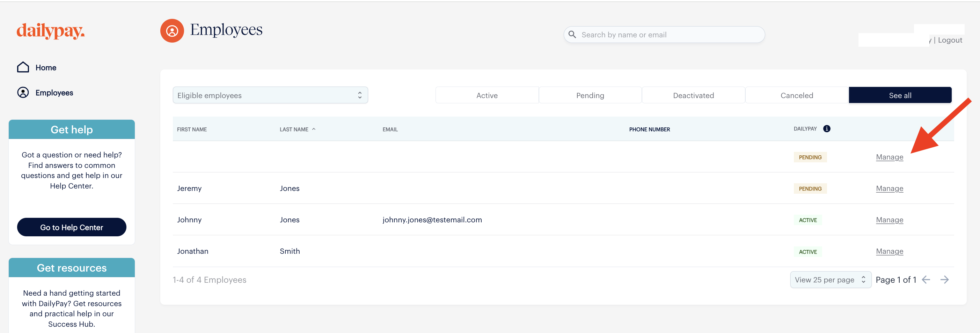Screen dimensions: 980x333
Task: Select the Home house icon in sidebar
Action: pyautogui.click(x=23, y=67)
